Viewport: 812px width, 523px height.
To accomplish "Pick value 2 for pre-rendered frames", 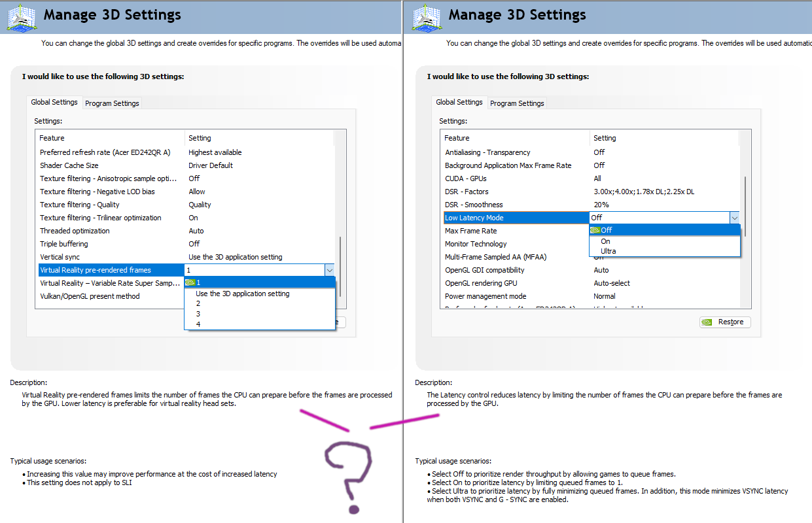I will pyautogui.click(x=198, y=303).
